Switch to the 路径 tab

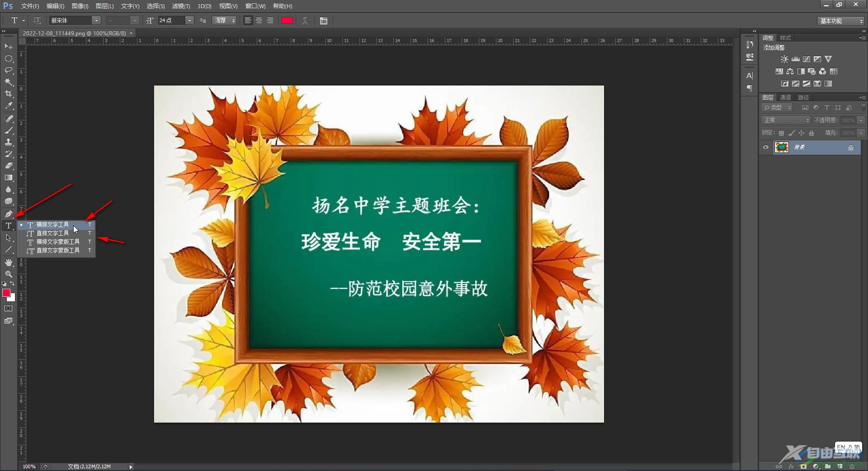(803, 97)
